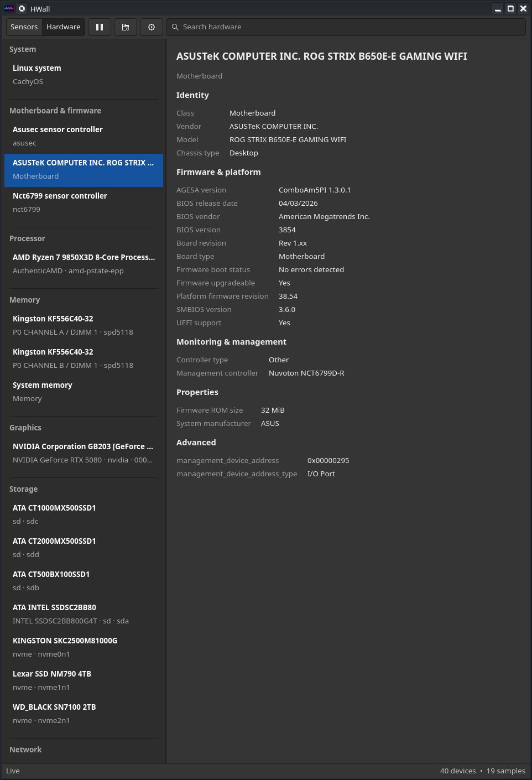Viewport: 532px width, 780px height.
Task: Click the pin icon beside HWall title
Action: pos(22,9)
